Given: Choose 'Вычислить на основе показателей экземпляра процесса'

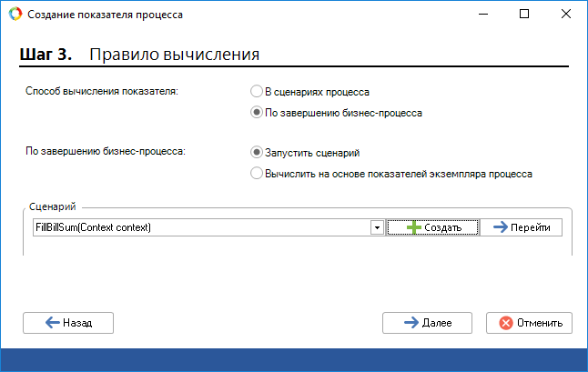Looking at the screenshot, I should tap(257, 173).
